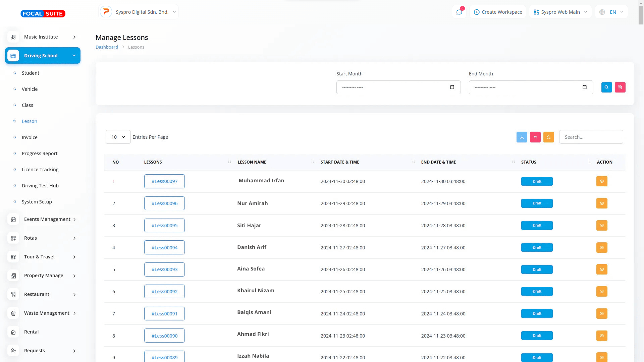Viewport: 644px width, 362px height.
Task: View lesson Khairul Nizam via eye icon
Action: [601, 292]
